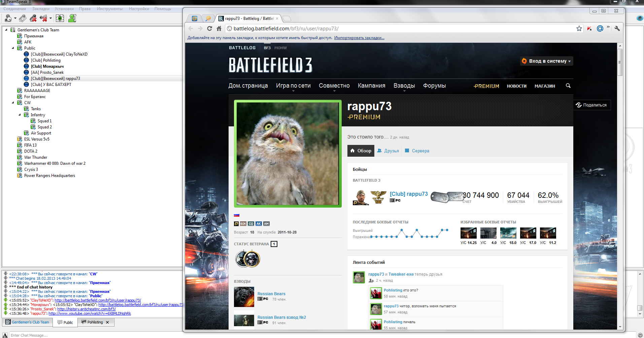Viewport: 644px width, 338px height.
Task: Click the Battlelog search magnifier icon
Action: [x=568, y=86]
